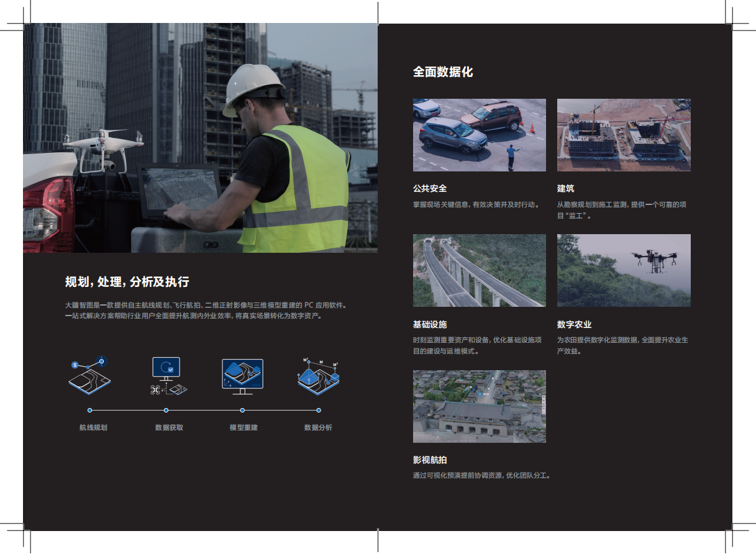
Task: Click the data analysis measurement icon
Action: (319, 376)
